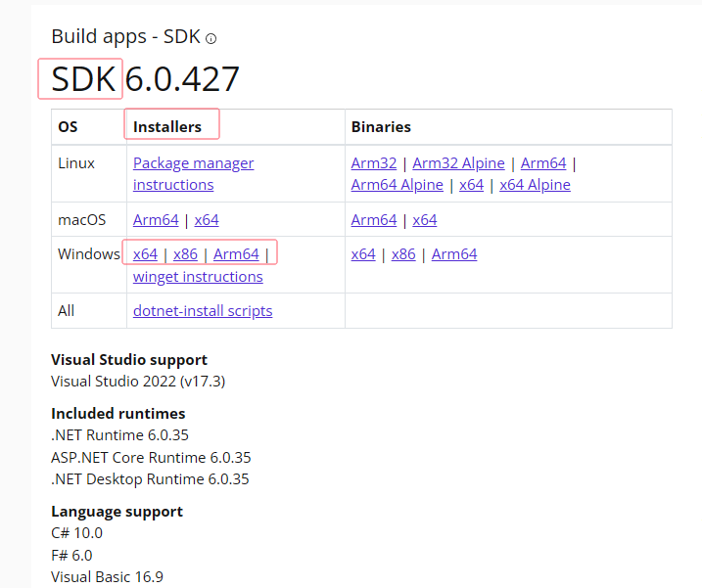Click the Linux x64 binaries link

coord(471,185)
